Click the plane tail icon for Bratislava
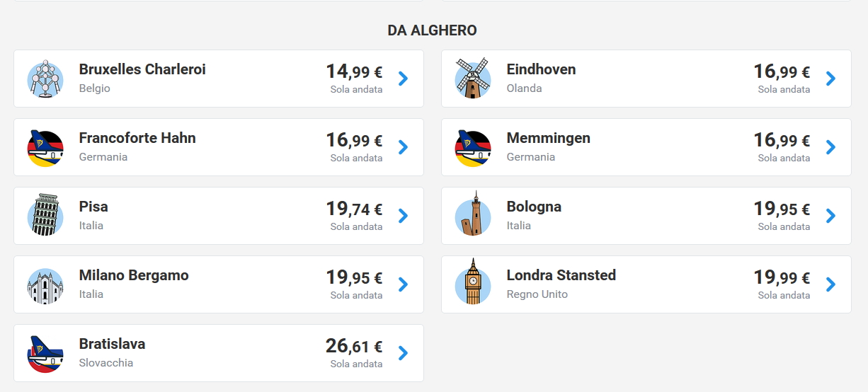 [x=45, y=353]
